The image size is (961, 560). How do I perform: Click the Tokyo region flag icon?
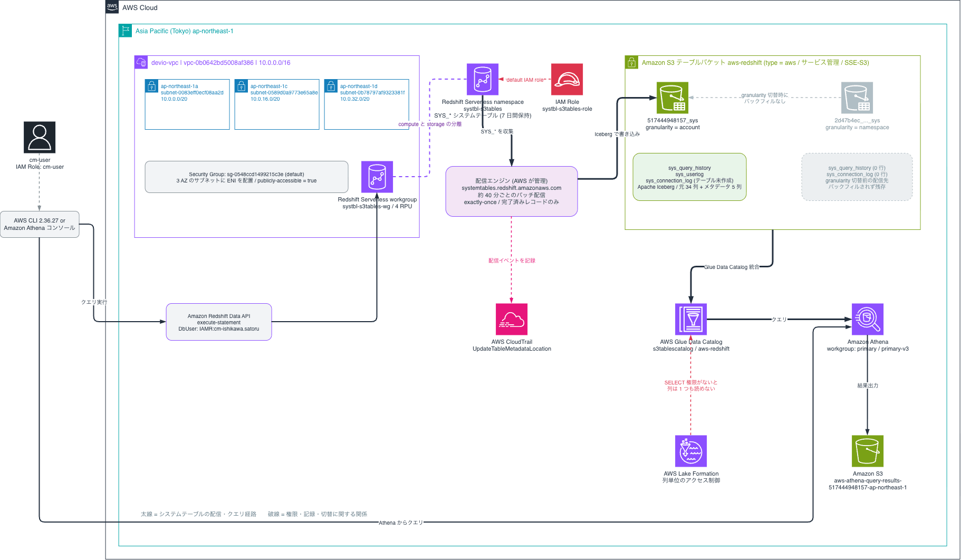click(125, 31)
